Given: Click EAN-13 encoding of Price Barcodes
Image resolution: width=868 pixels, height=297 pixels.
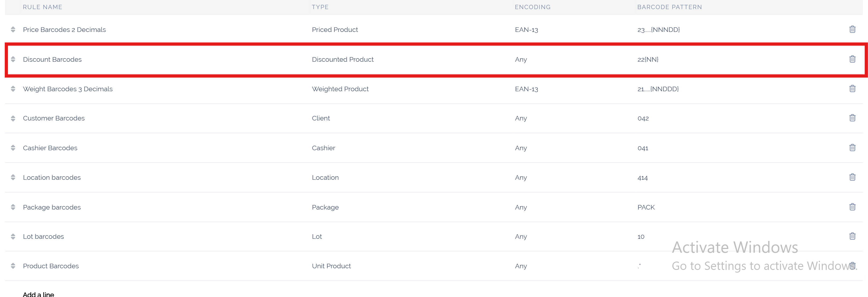Looking at the screenshot, I should [526, 30].
